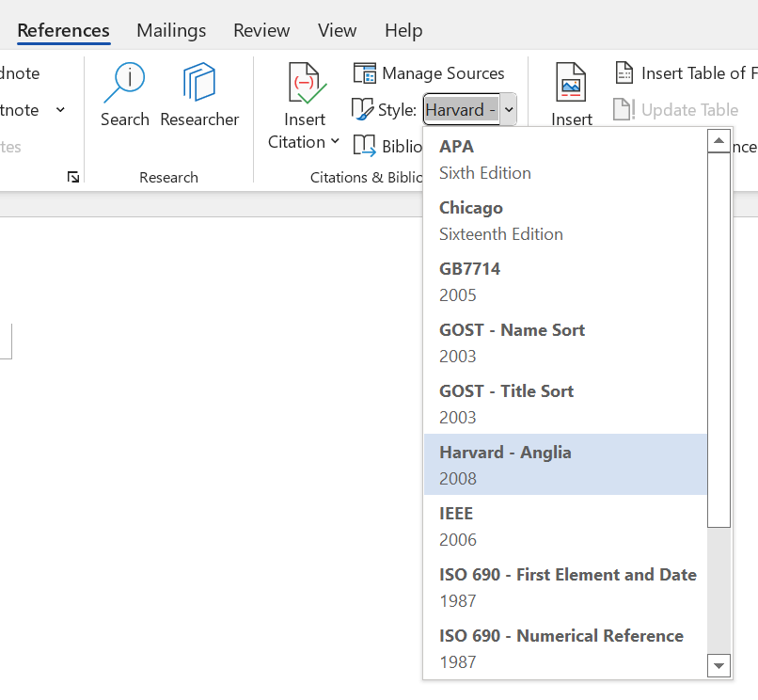Click the Insert Caption picture icon

(571, 82)
